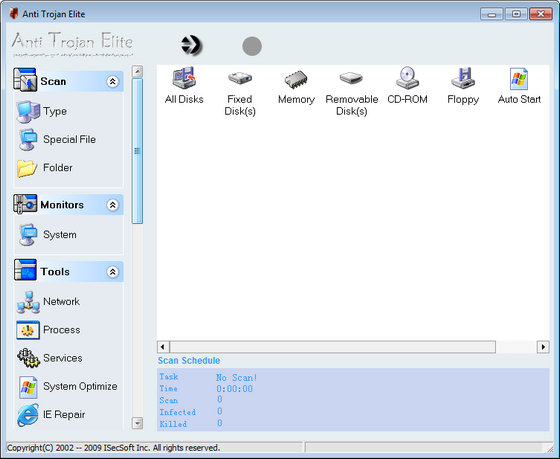This screenshot has height=459, width=560.
Task: Maximize the Anti Trojan Elite window
Action: coord(516,14)
